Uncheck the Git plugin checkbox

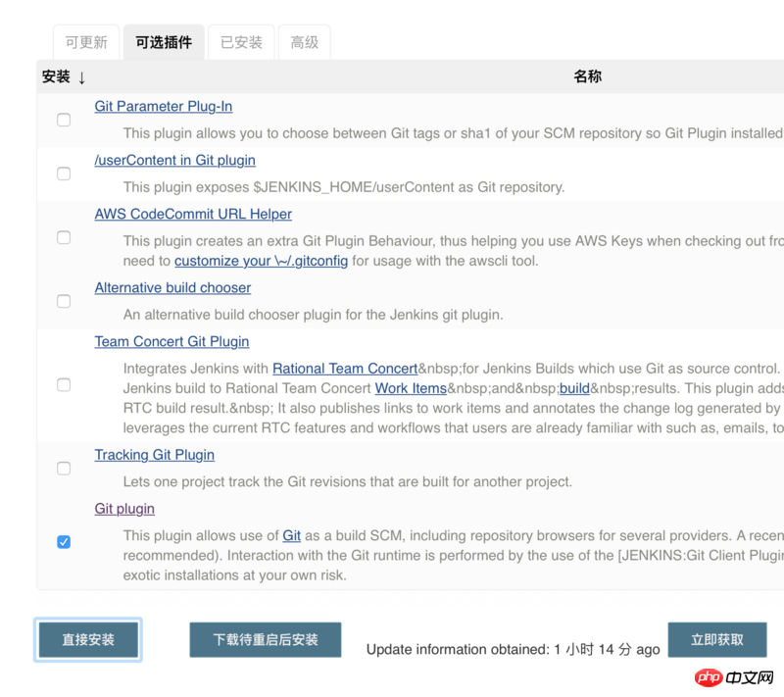pos(64,541)
